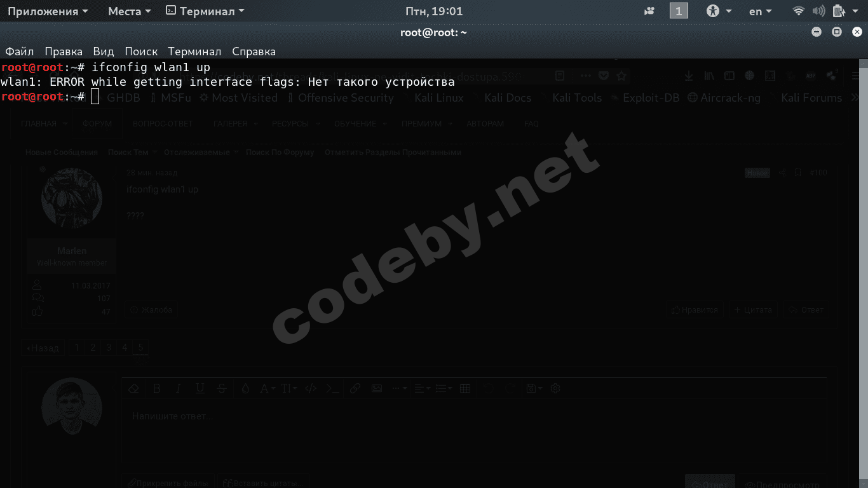Open text size dropdown in reply editor
The height and width of the screenshot is (488, 868).
(x=289, y=388)
